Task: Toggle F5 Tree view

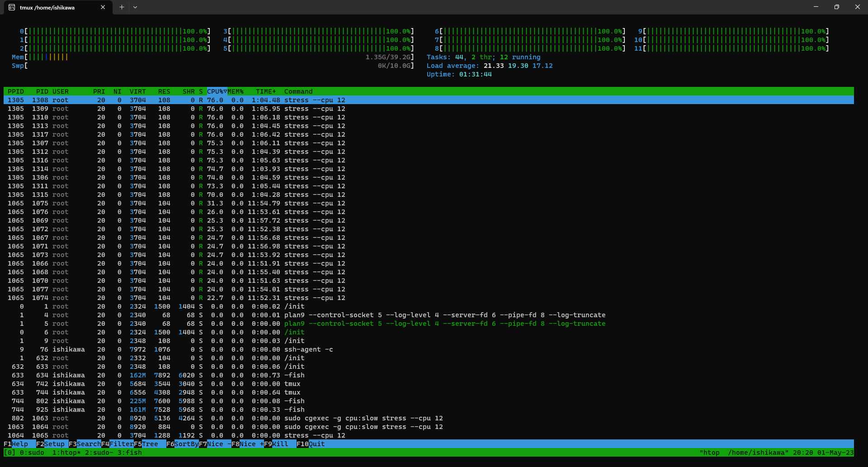Action: (150, 444)
